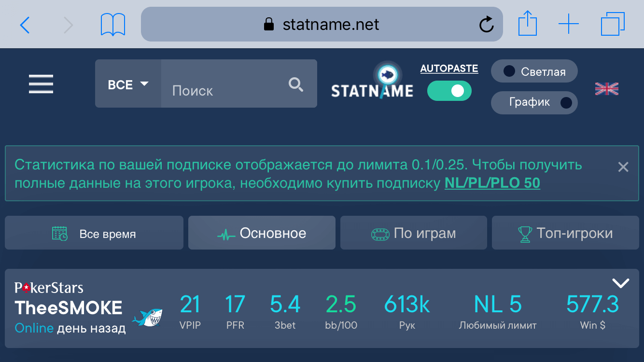Expand the TheeSMOKE player card chevron
644x362 pixels.
(620, 283)
